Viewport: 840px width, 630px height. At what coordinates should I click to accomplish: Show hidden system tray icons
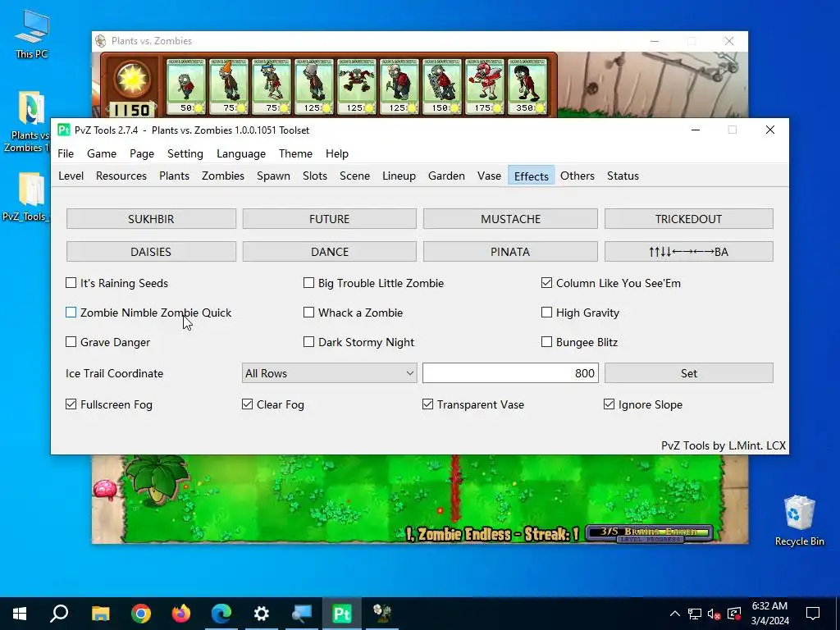[x=675, y=614]
